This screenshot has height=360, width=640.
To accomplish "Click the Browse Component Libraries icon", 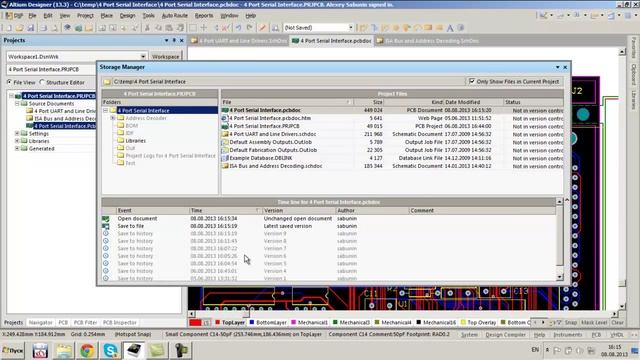I will [276, 28].
